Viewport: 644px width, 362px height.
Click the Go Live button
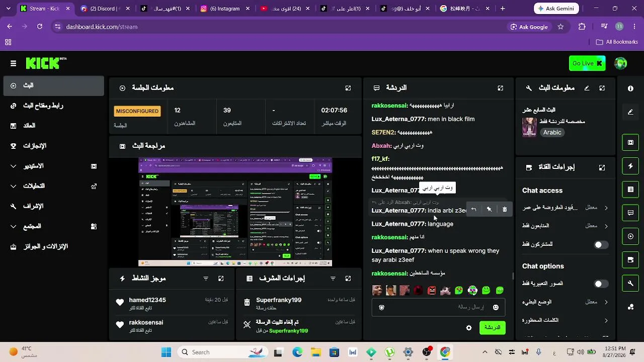(587, 63)
